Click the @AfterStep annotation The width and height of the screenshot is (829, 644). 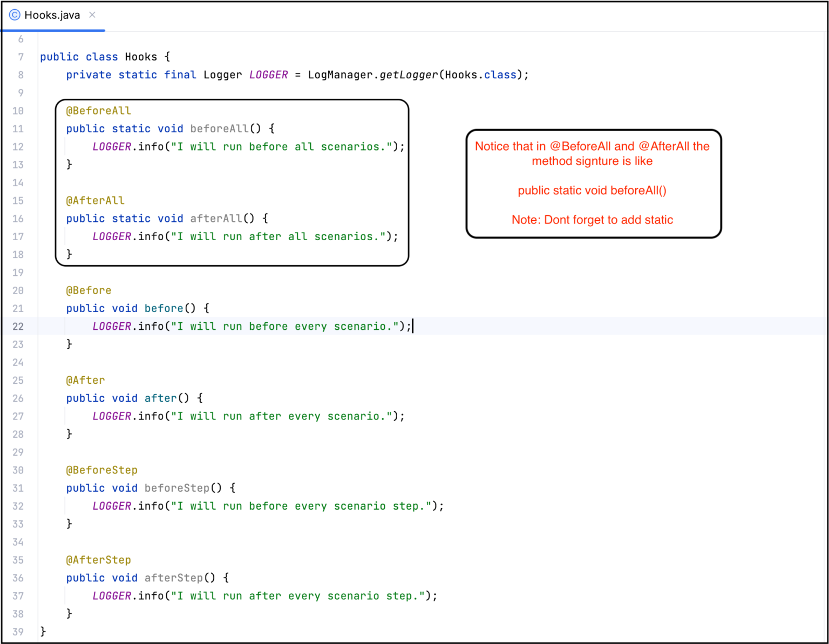pyautogui.click(x=99, y=560)
